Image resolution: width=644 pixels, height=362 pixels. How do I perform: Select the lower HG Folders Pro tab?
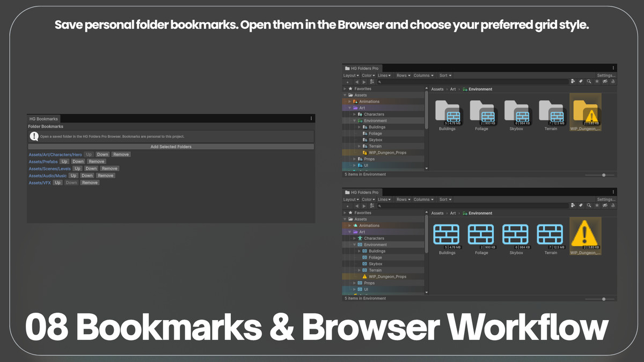(362, 192)
